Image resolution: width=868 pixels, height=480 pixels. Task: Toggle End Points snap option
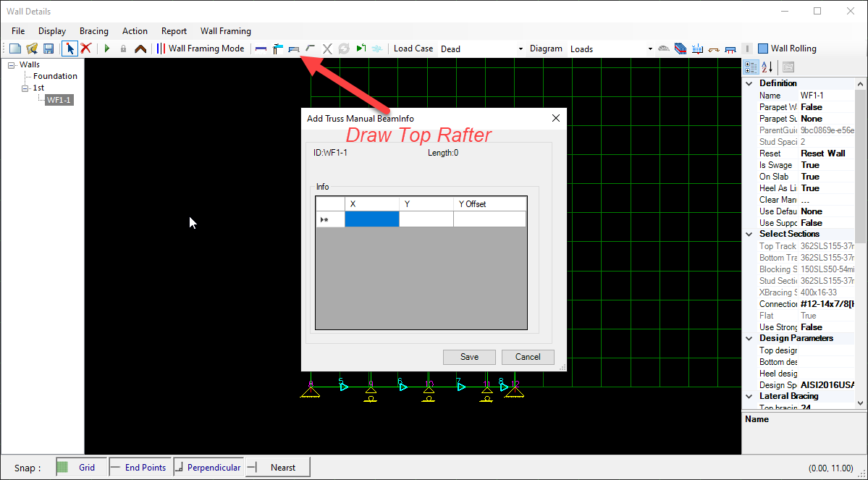[x=140, y=468]
